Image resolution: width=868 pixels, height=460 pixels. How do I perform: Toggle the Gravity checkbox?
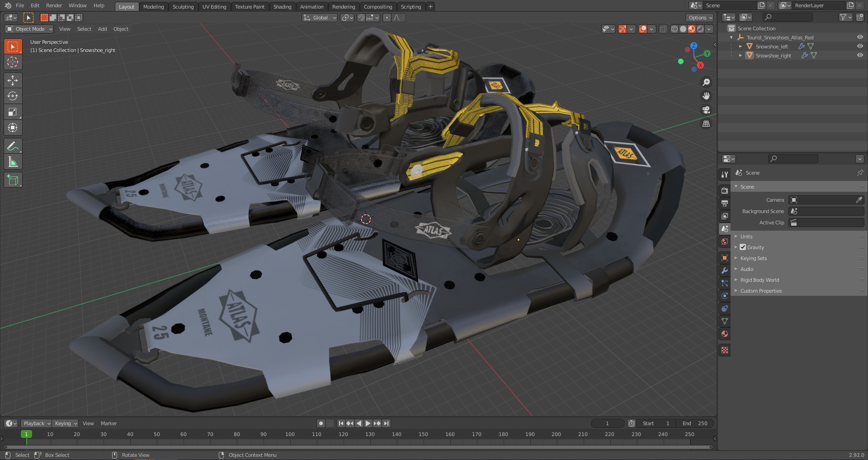click(x=743, y=247)
